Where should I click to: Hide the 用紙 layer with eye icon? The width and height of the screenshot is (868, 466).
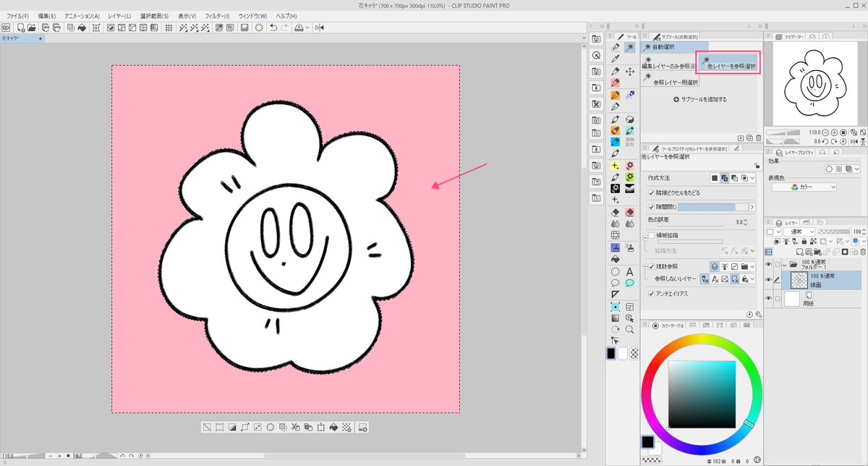(x=769, y=298)
